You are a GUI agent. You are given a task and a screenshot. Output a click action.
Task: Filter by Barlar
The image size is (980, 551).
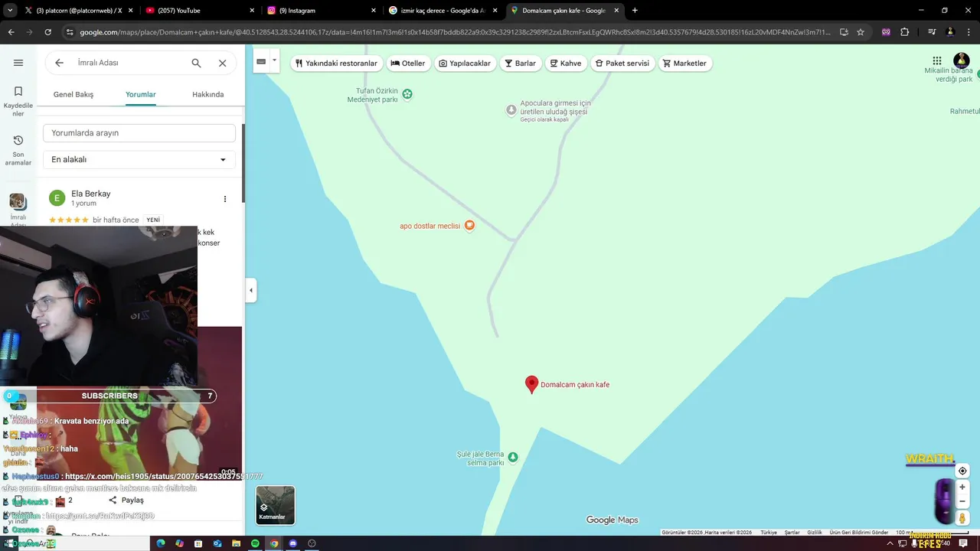click(520, 63)
